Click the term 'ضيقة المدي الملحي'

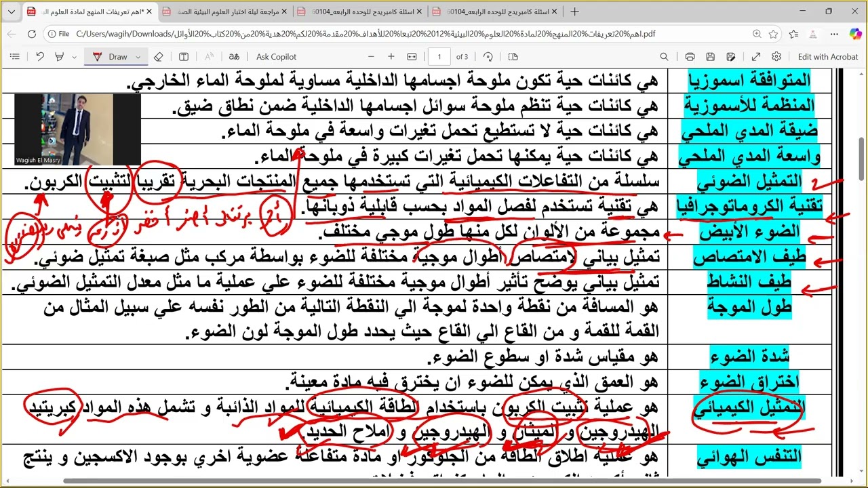point(749,130)
